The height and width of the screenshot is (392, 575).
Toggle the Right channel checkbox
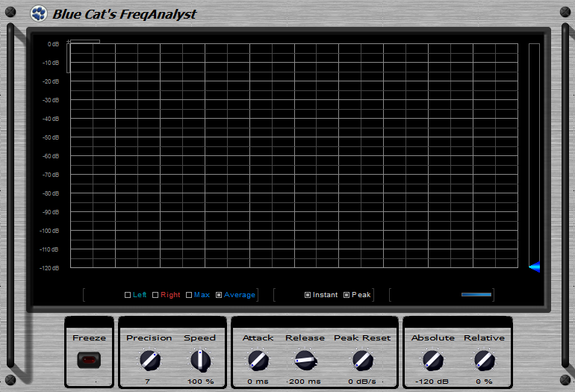pos(155,295)
